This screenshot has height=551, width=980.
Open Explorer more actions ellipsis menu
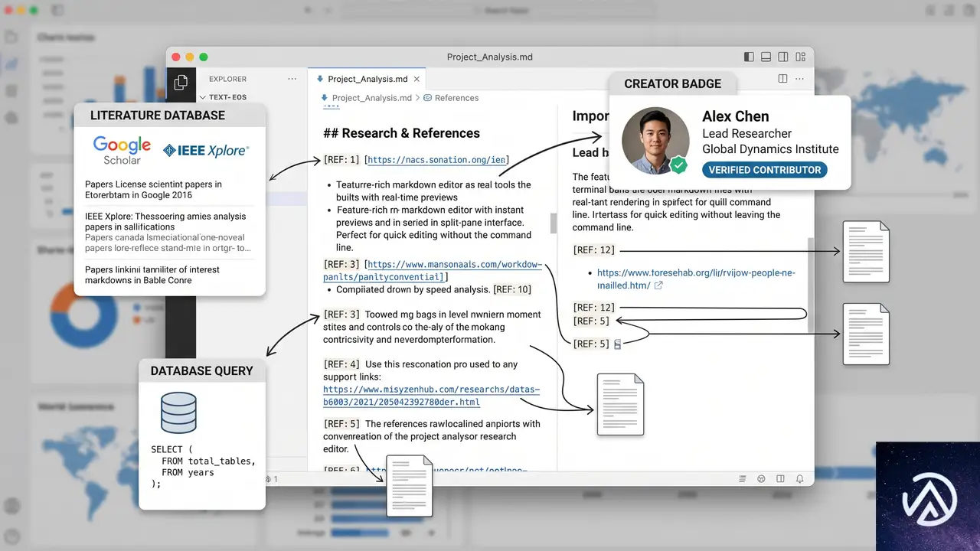point(292,79)
